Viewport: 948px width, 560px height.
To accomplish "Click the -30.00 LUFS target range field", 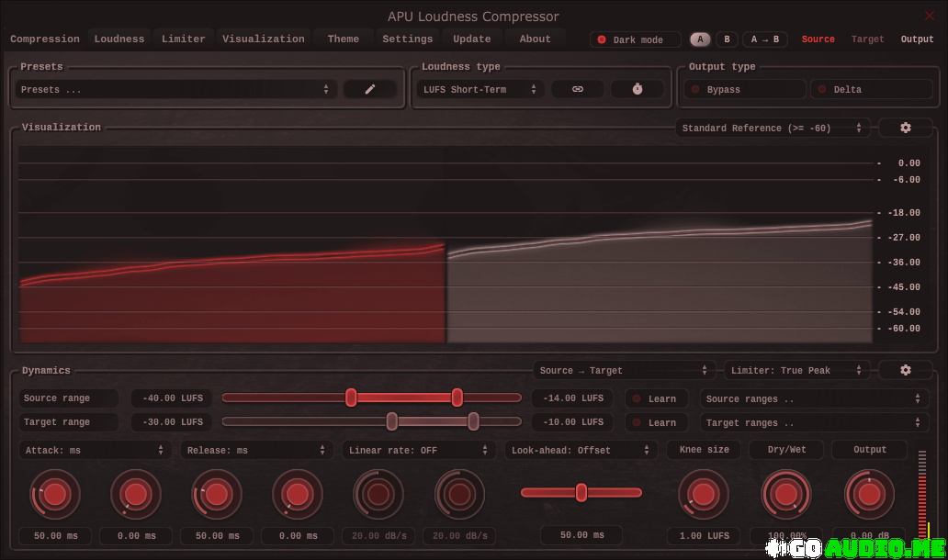I will [x=173, y=422].
